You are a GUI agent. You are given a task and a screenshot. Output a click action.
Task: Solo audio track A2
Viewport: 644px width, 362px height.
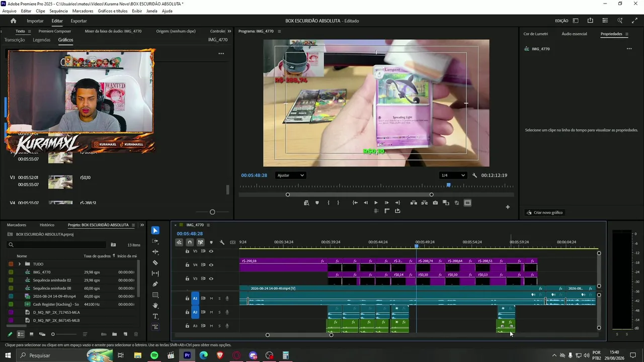click(219, 312)
